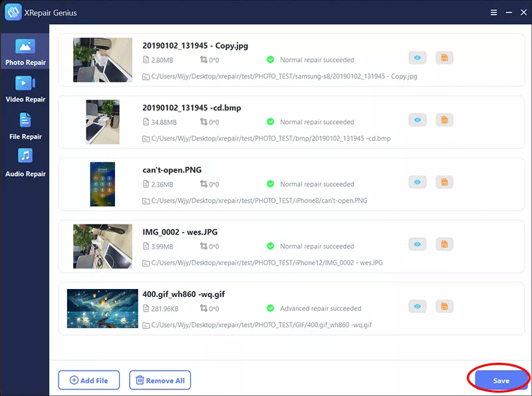Open the Photo Repair section
The height and width of the screenshot is (396, 532).
pyautogui.click(x=25, y=52)
